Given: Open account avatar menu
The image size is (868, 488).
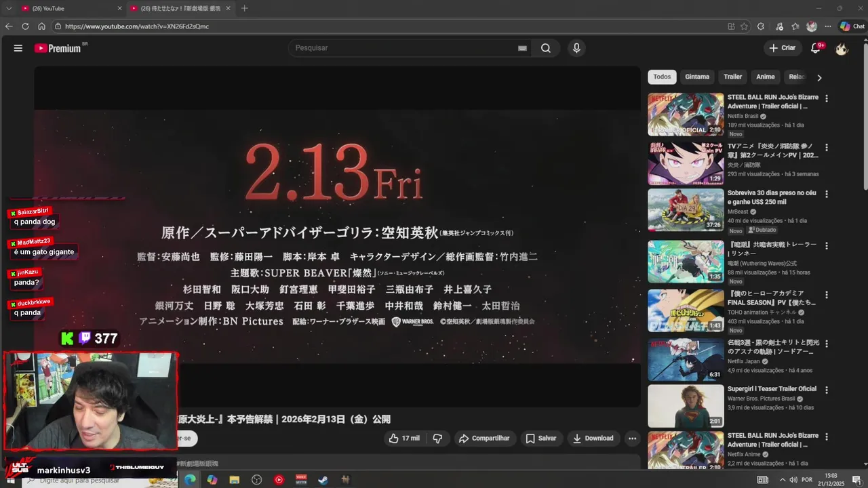Looking at the screenshot, I should pyautogui.click(x=842, y=48).
